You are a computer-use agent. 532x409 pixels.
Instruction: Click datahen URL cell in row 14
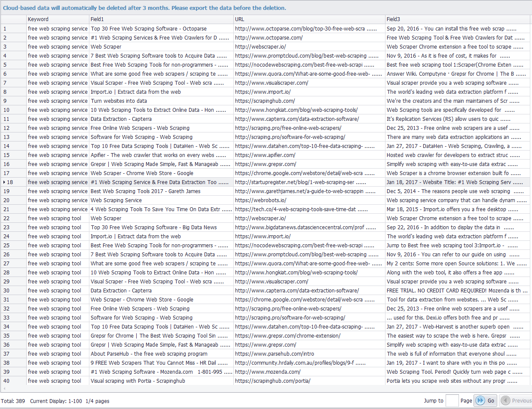click(309, 146)
